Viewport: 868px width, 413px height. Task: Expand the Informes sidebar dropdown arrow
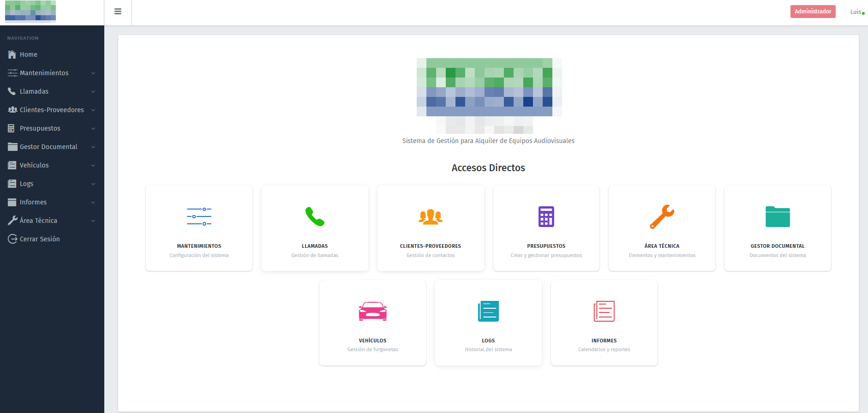tap(93, 202)
